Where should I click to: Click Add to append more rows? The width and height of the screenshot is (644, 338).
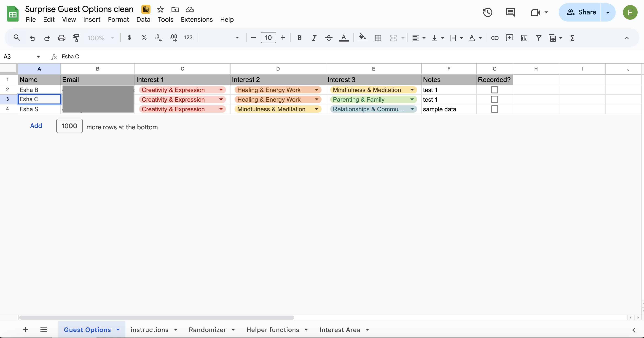click(36, 126)
